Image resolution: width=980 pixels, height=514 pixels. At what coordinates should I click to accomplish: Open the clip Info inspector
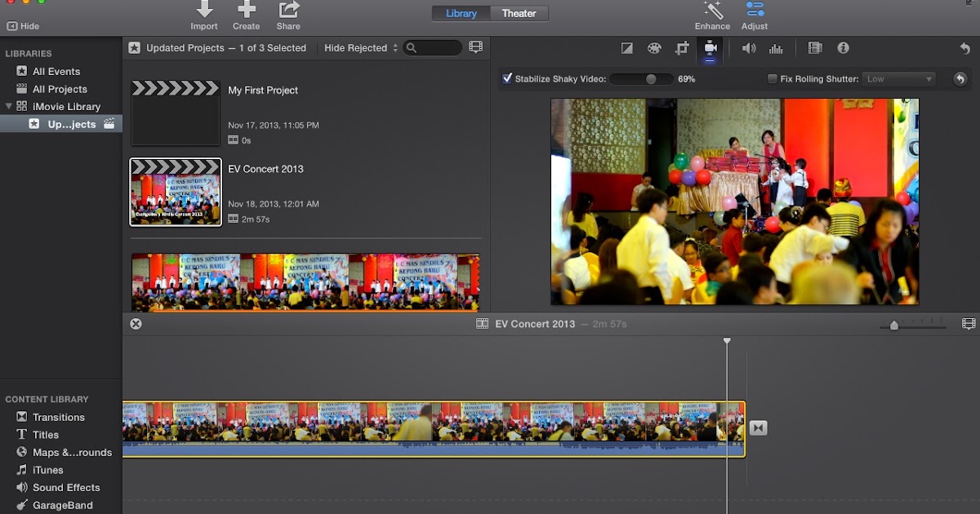(x=844, y=47)
